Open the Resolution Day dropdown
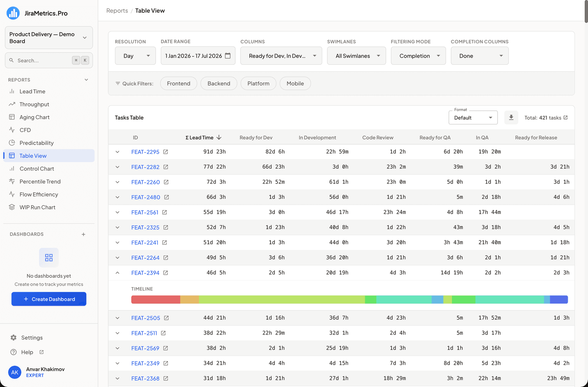Viewport: 588px width, 387px height. [135, 56]
